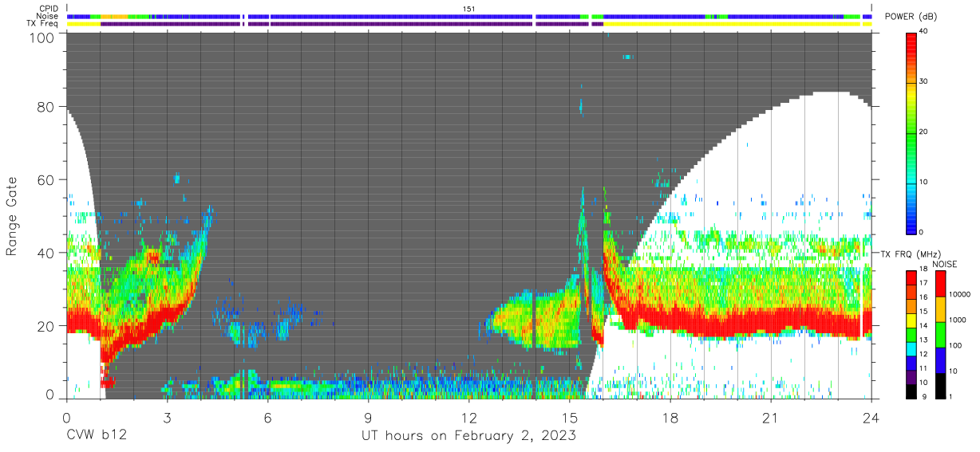Click the TX FRQ (MHz) legend title
The image size is (980, 452).
(x=911, y=254)
